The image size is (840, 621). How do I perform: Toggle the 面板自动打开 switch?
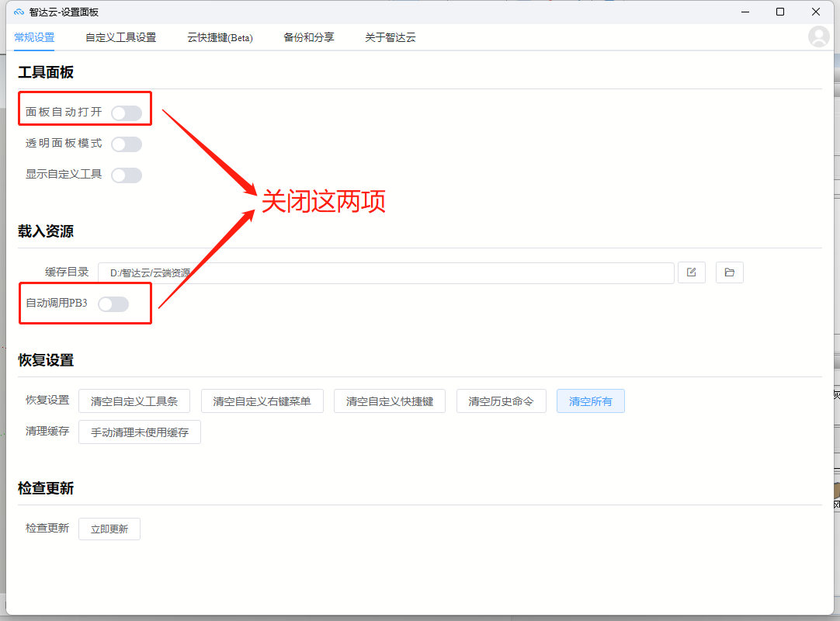(x=127, y=113)
